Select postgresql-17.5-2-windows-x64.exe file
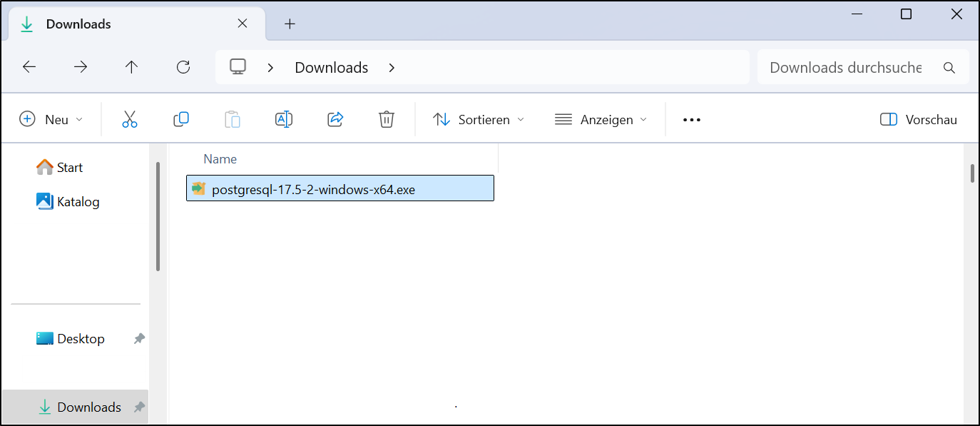Screen dimensions: 980x426 340,188
